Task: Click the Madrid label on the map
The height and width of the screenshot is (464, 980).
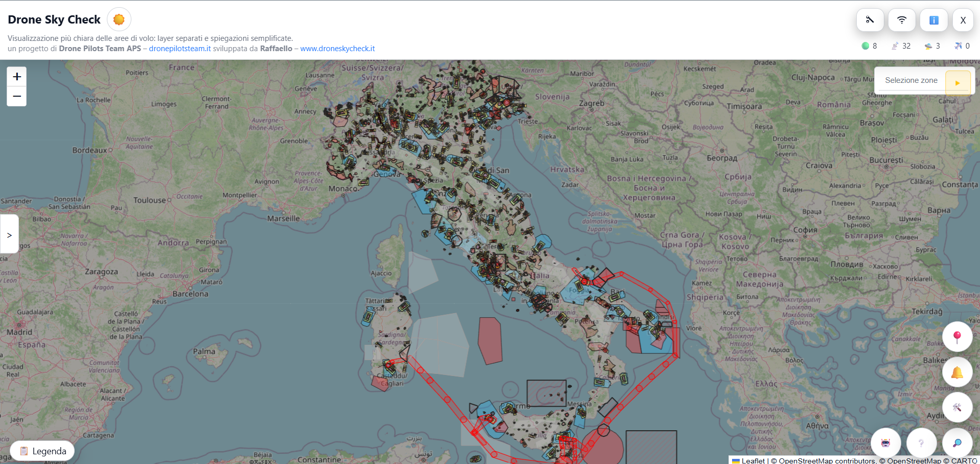Action: (19, 332)
